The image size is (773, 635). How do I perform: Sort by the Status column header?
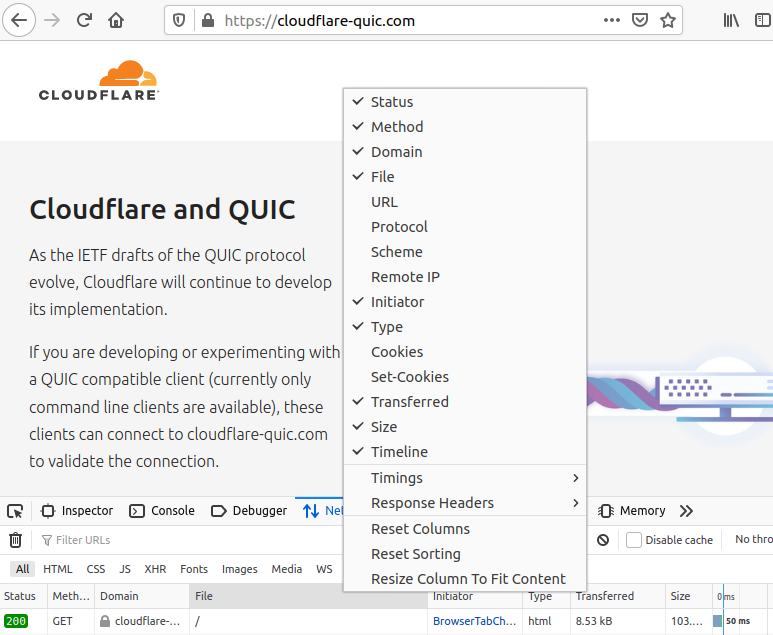click(x=24, y=596)
